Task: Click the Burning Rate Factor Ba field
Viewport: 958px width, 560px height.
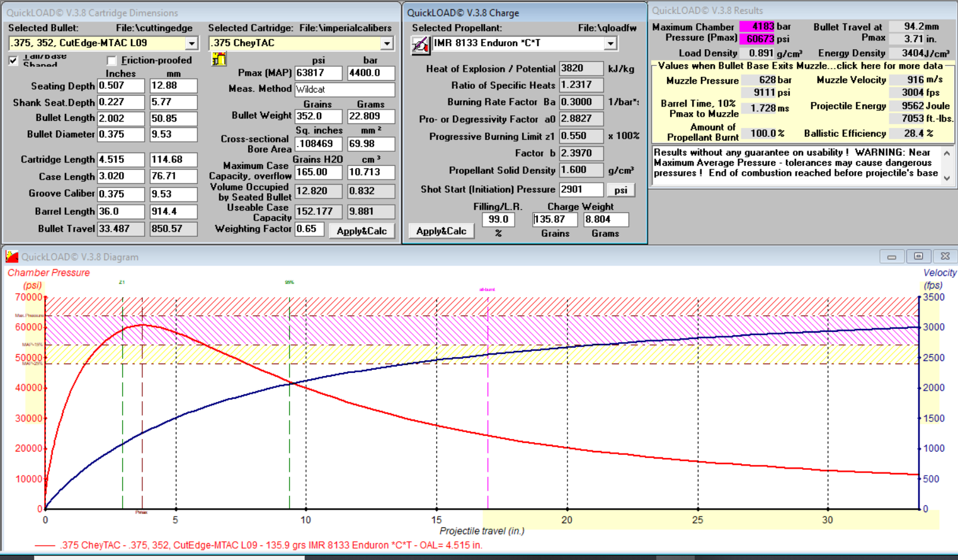Action: (581, 102)
